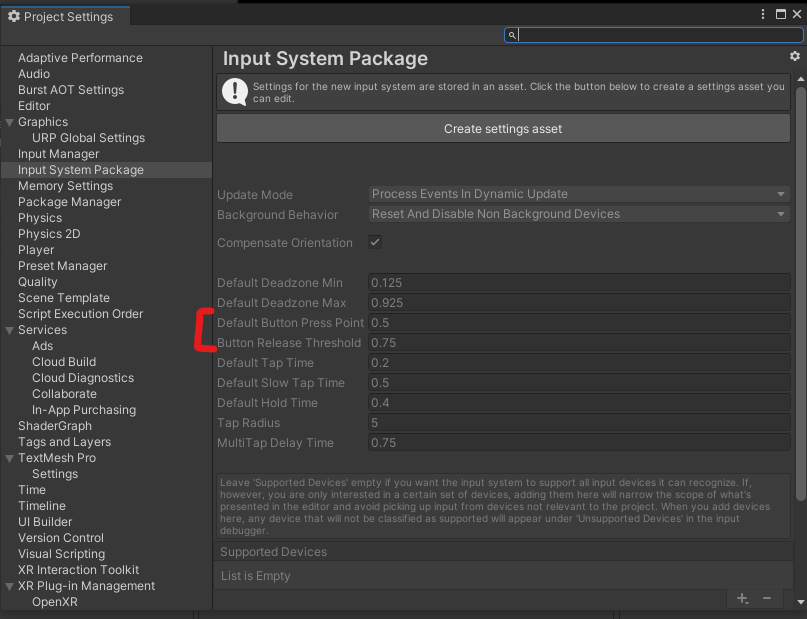Collapse the XR Plug-in Management category

pyautogui.click(x=9, y=587)
